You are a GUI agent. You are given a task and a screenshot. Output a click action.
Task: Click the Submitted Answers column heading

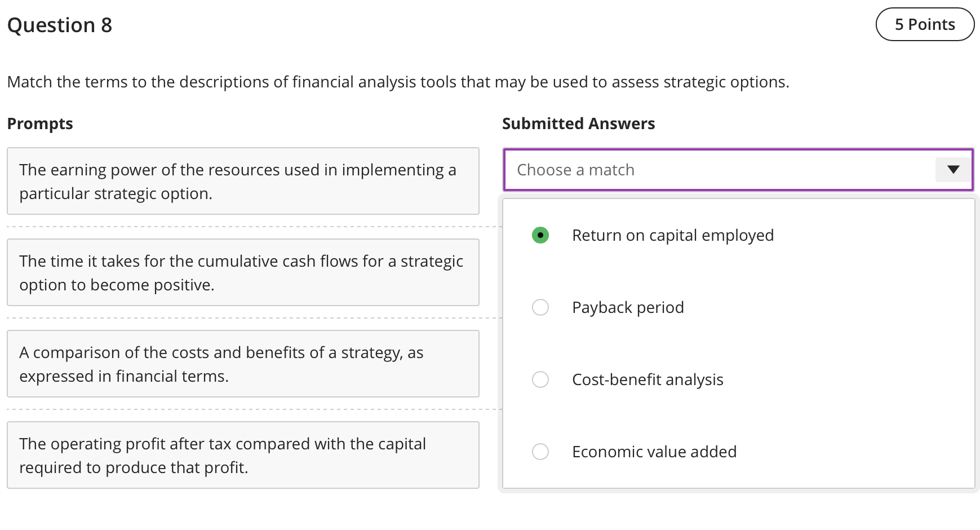click(x=578, y=123)
